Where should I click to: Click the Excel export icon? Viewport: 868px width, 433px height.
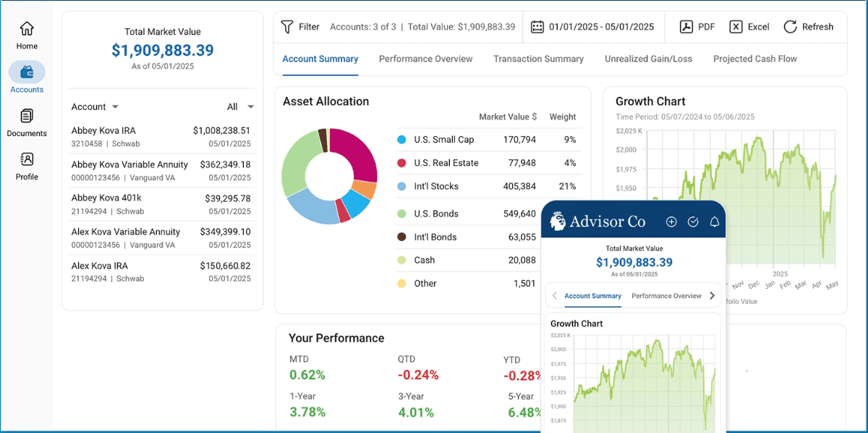736,27
